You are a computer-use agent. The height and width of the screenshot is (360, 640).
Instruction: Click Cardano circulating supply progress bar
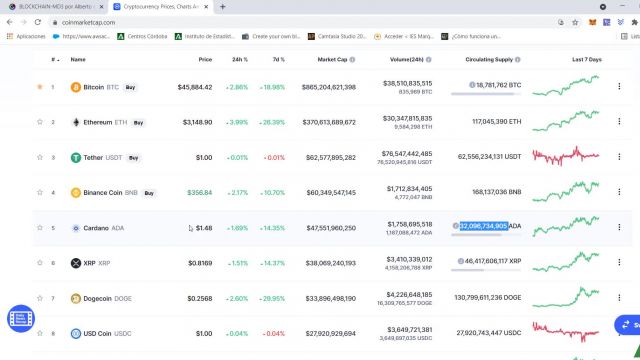pyautogui.click(x=486, y=235)
